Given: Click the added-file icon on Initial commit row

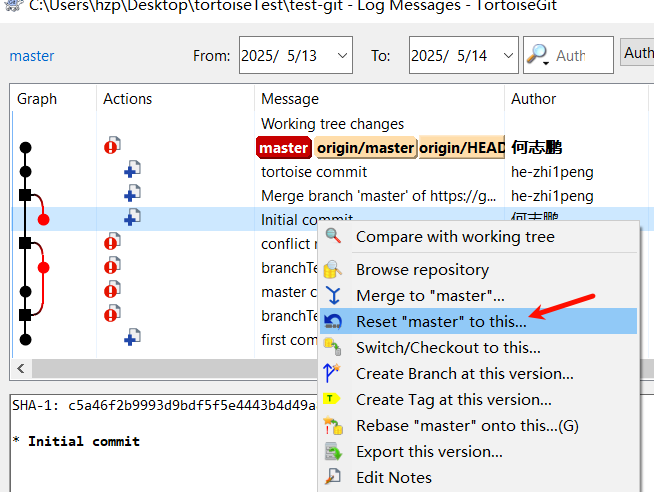Looking at the screenshot, I should [133, 217].
